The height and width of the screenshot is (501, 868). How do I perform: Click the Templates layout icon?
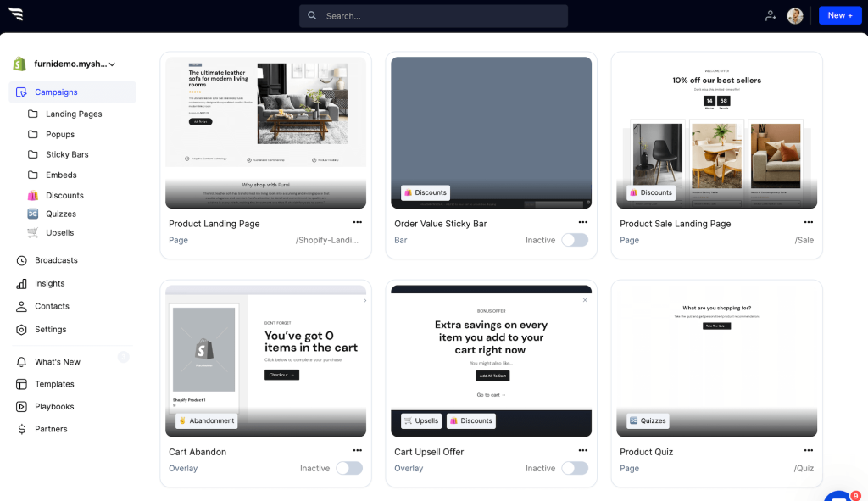pos(21,384)
